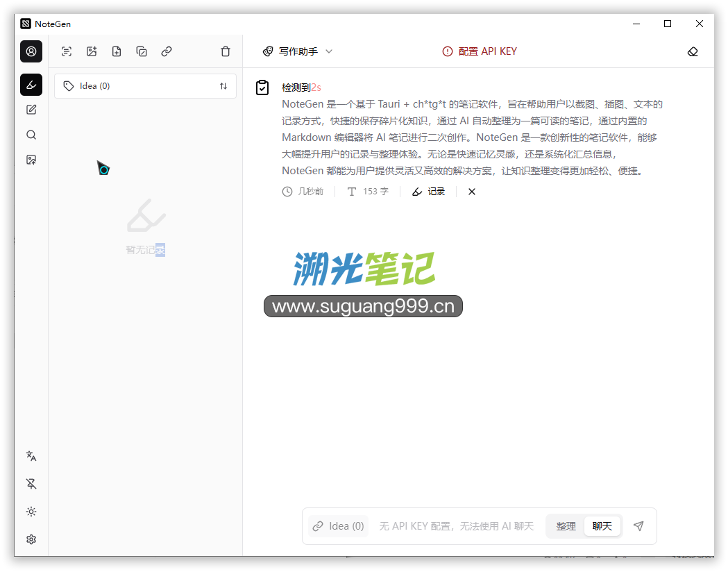Image resolution: width=728 pixels, height=572 pixels.
Task: Click the clipboard detected icon
Action: pyautogui.click(x=262, y=87)
